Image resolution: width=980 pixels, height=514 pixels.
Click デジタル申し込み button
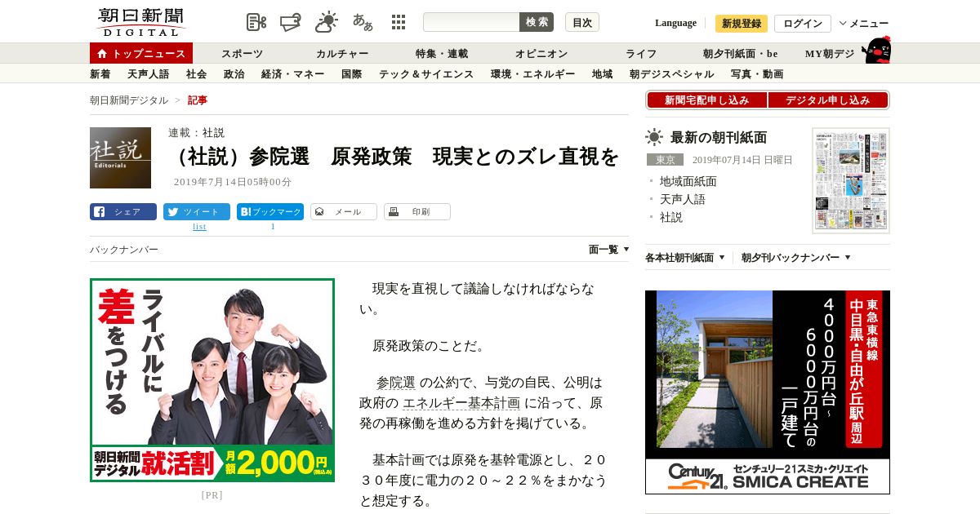tap(828, 100)
